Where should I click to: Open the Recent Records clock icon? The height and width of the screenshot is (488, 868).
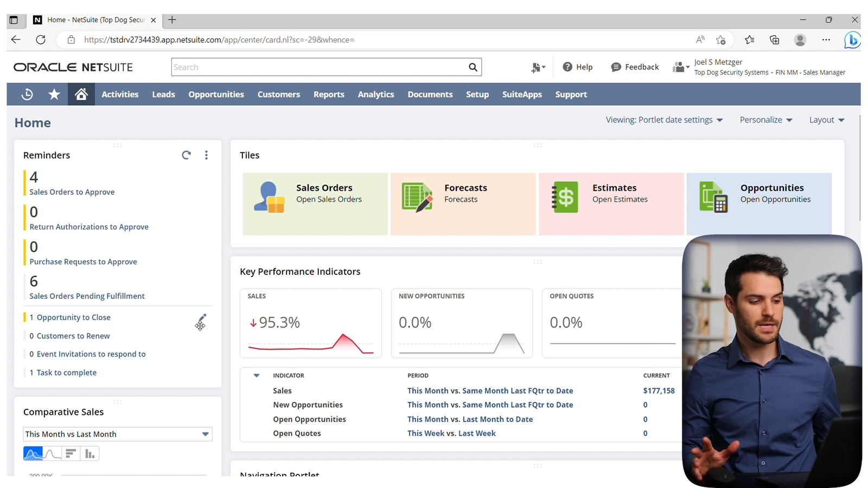tap(27, 94)
